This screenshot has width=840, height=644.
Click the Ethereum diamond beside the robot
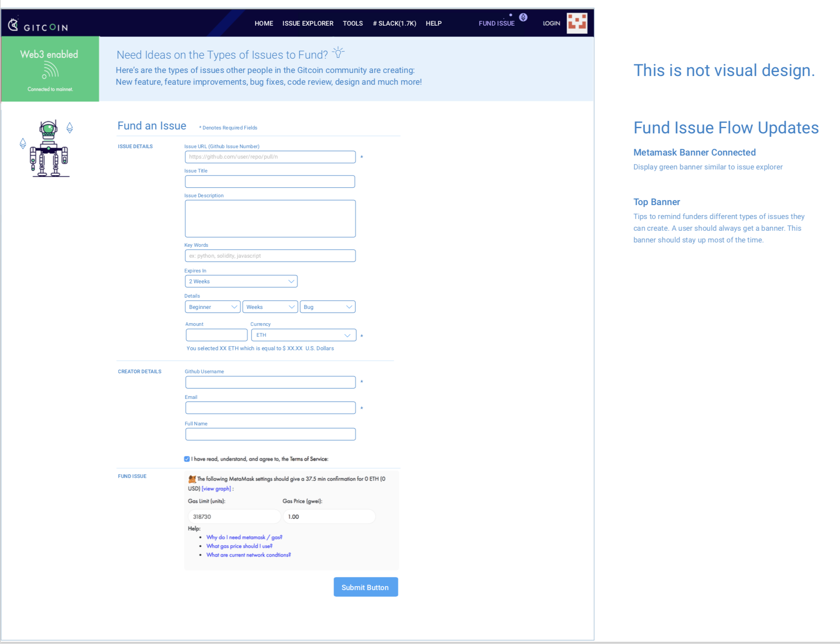coord(69,128)
